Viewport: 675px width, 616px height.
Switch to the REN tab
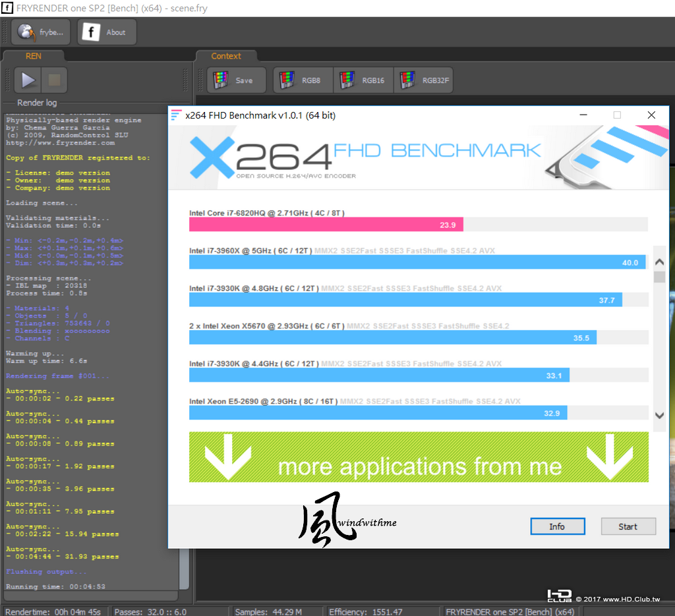click(34, 56)
